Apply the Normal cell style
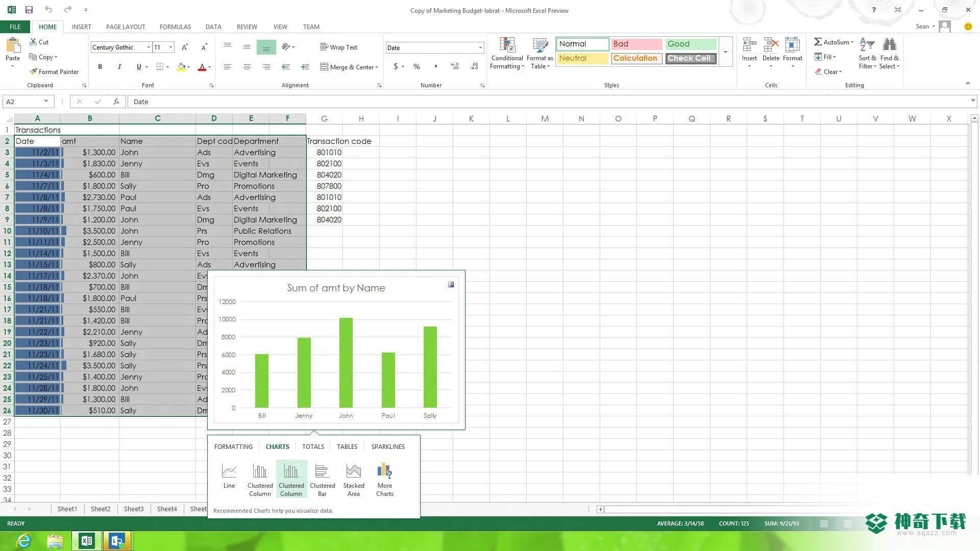The width and height of the screenshot is (980, 551). coord(582,44)
